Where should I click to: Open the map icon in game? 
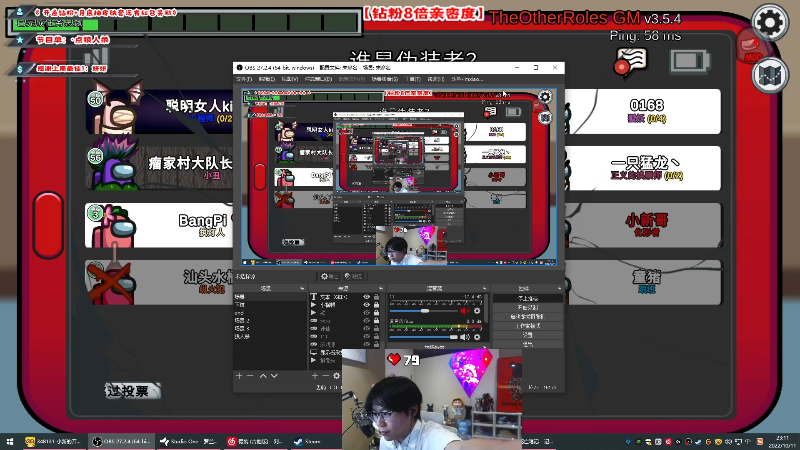tap(769, 76)
